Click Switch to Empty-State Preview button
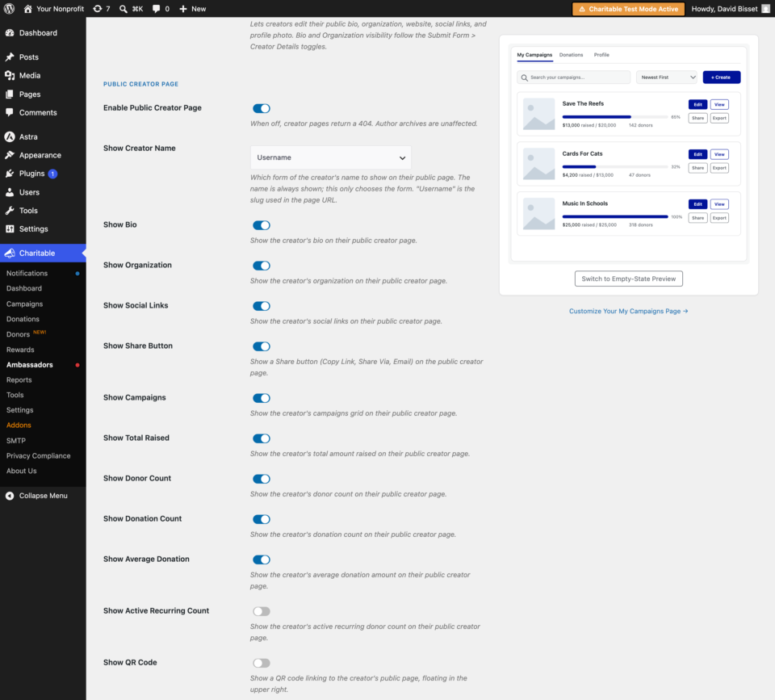This screenshot has width=775, height=700. 629,279
